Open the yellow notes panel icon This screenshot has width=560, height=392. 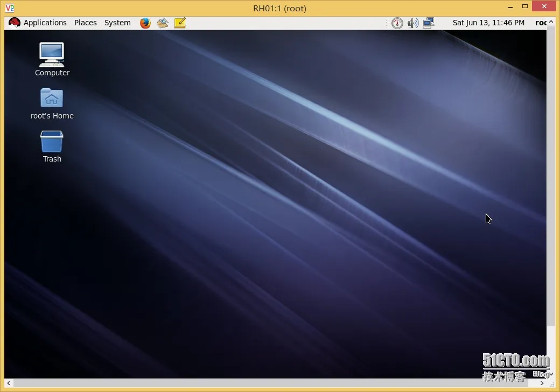[180, 23]
